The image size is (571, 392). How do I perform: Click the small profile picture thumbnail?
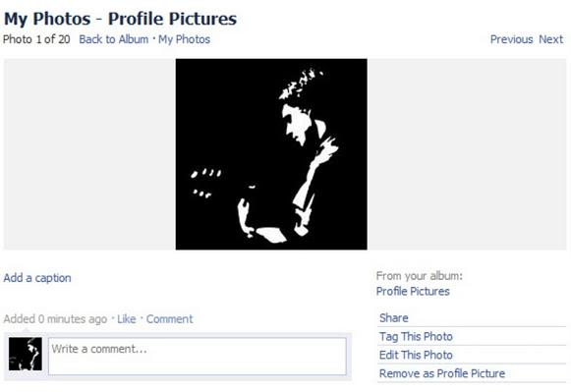(x=26, y=354)
